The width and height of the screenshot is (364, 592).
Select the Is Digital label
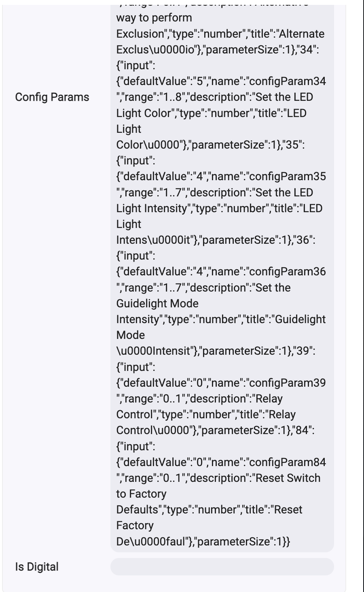[37, 566]
